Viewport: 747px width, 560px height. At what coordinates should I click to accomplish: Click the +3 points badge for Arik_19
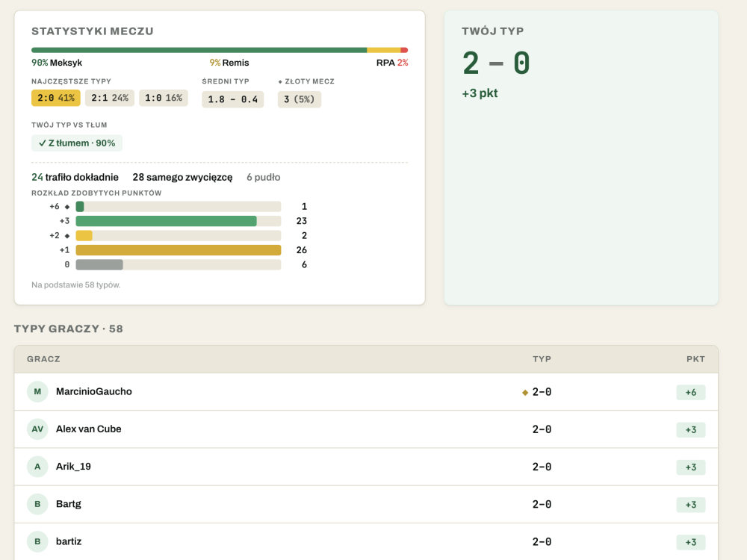click(691, 467)
